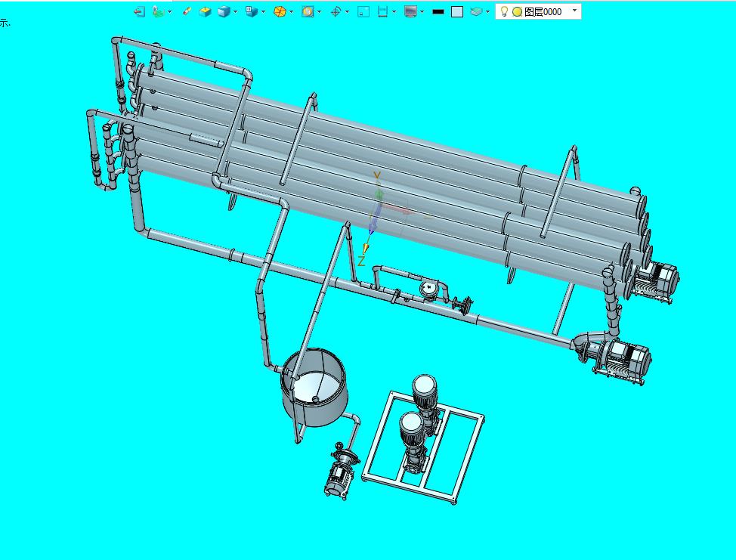Click the exit arrow icon on the toolbar

click(x=139, y=12)
